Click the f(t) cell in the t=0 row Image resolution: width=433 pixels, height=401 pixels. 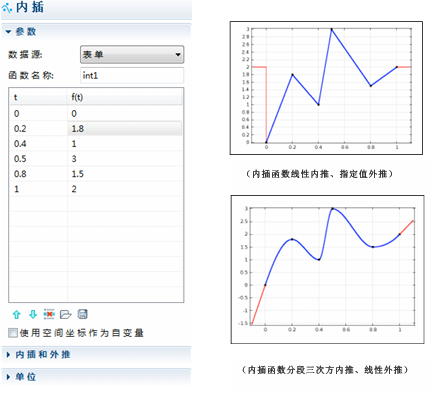tap(125, 114)
